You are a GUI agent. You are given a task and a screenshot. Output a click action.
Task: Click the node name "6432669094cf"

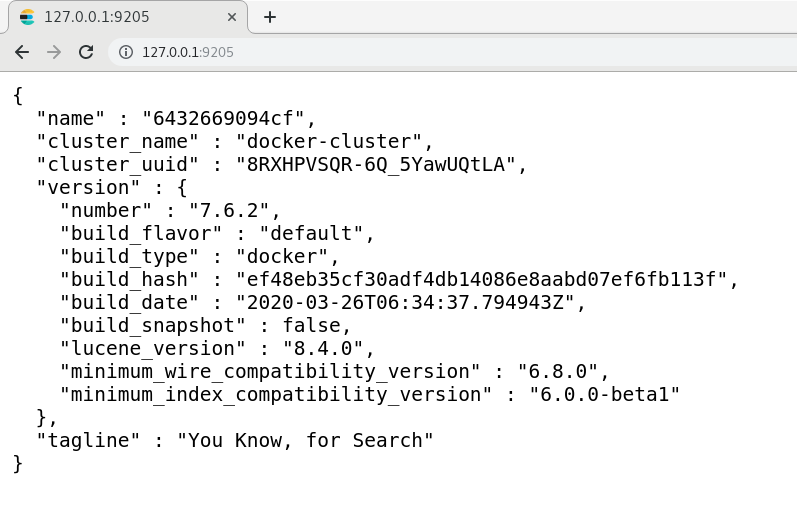coord(223,118)
